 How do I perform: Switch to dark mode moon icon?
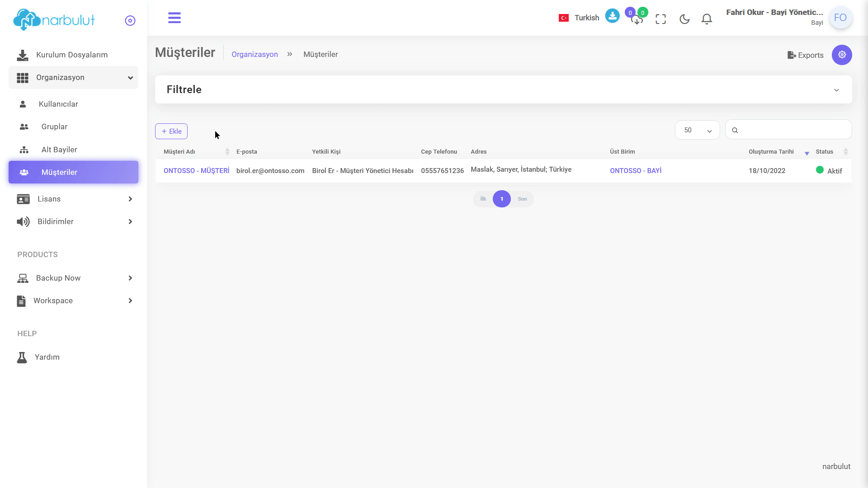tap(684, 19)
